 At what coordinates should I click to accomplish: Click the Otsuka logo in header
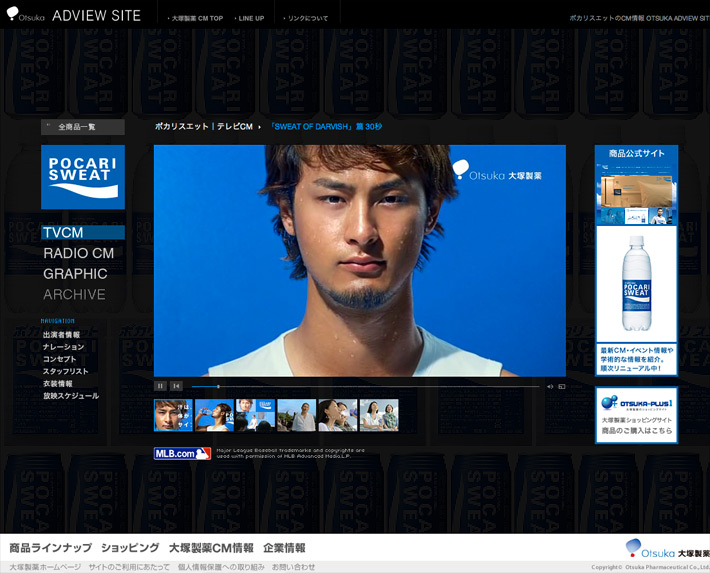[25, 14]
